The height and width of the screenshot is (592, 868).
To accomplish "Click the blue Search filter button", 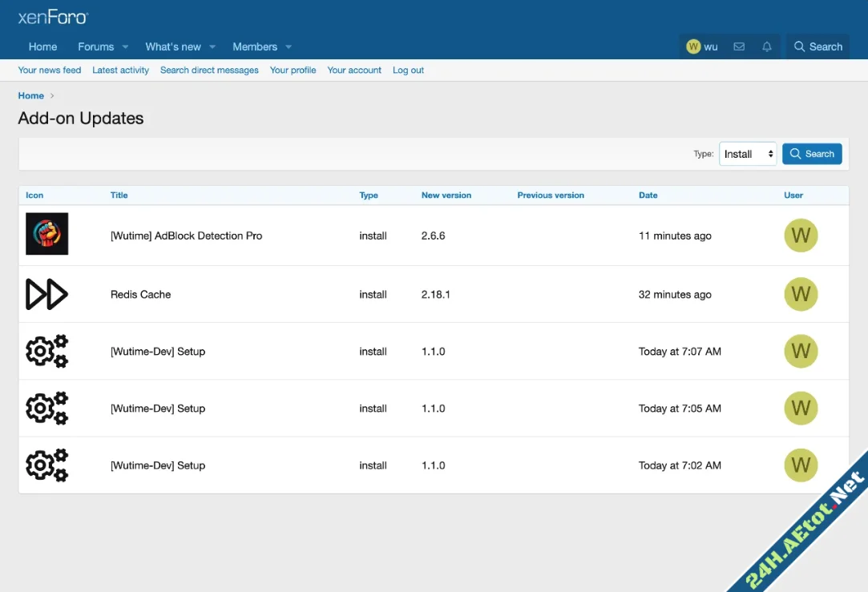I will coord(811,154).
